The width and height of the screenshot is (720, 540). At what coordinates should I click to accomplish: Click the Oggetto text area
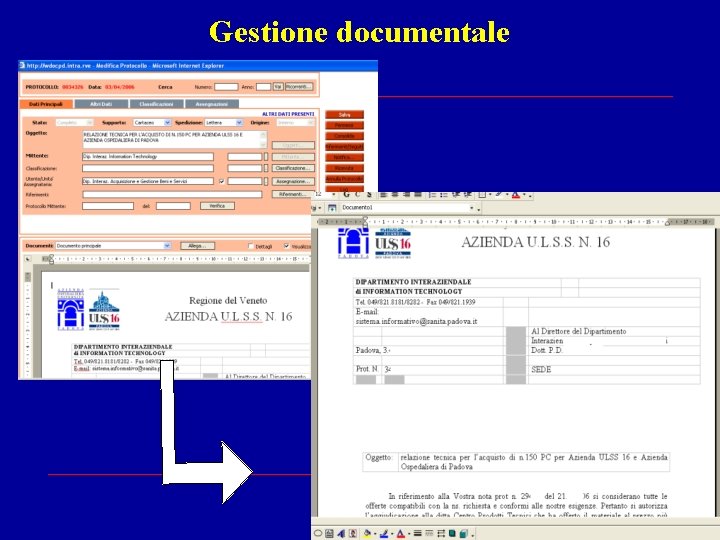[174, 139]
